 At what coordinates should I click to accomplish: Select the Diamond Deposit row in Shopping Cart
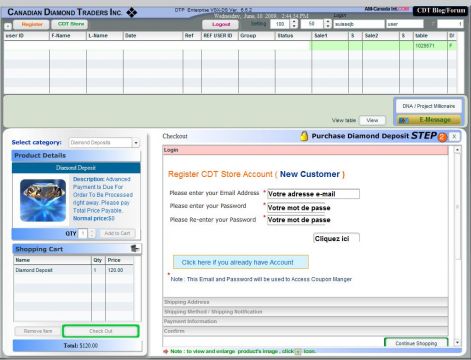click(73, 270)
